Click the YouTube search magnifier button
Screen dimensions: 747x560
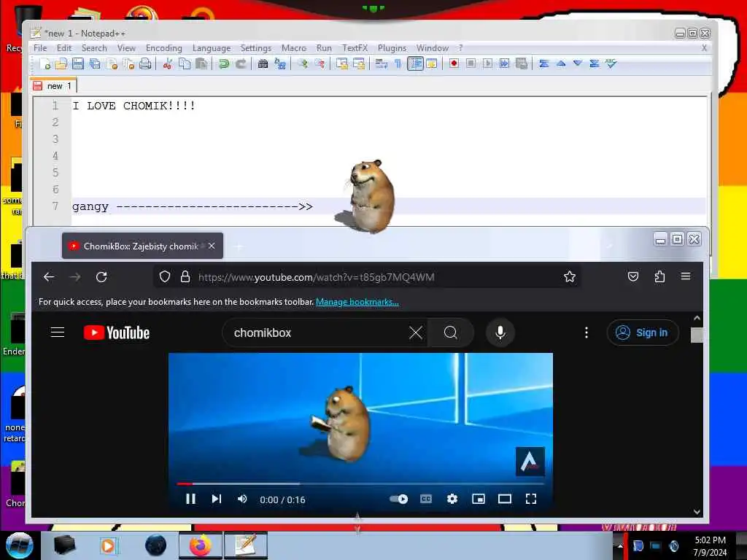point(451,332)
